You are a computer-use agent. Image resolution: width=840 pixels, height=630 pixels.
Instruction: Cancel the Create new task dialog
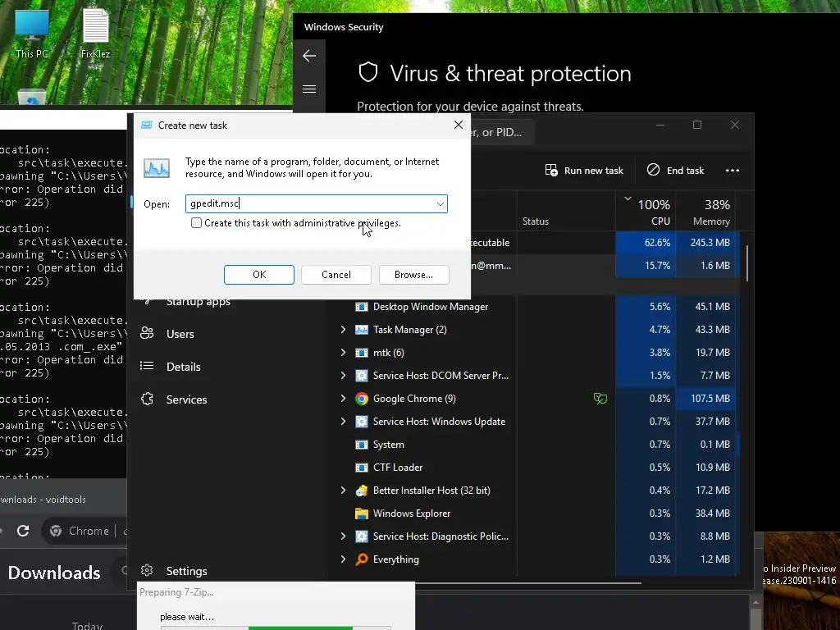point(336,274)
